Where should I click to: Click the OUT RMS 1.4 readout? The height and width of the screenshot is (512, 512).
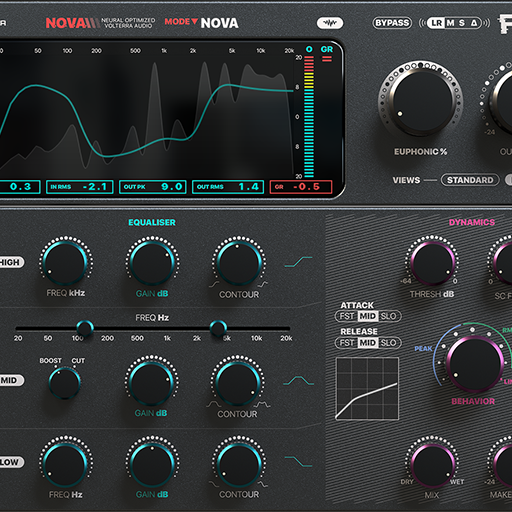[228, 187]
